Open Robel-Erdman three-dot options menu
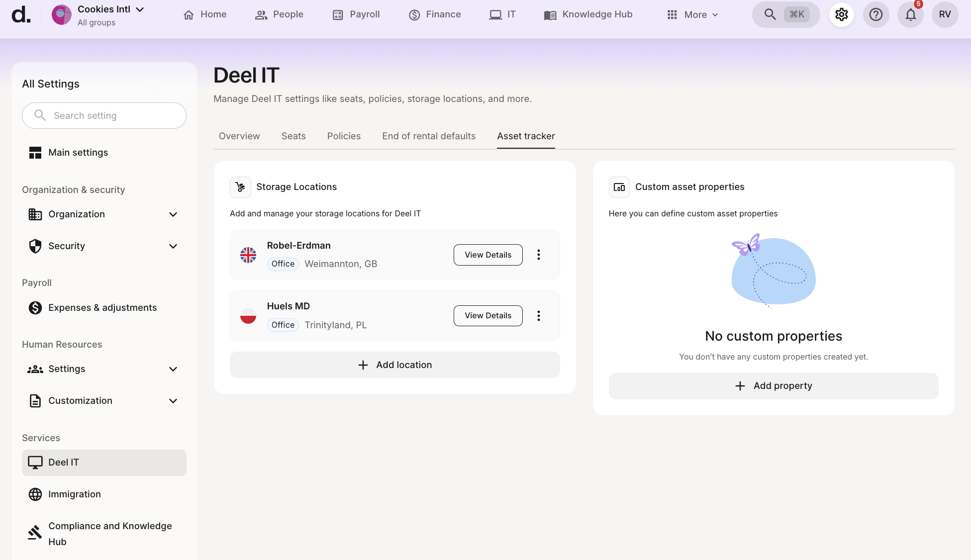 538,255
